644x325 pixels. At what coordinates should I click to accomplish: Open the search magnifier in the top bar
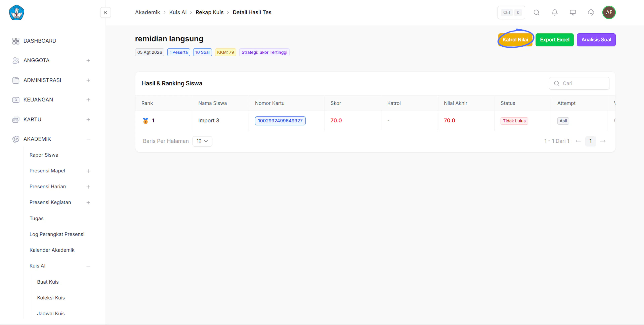(x=536, y=13)
